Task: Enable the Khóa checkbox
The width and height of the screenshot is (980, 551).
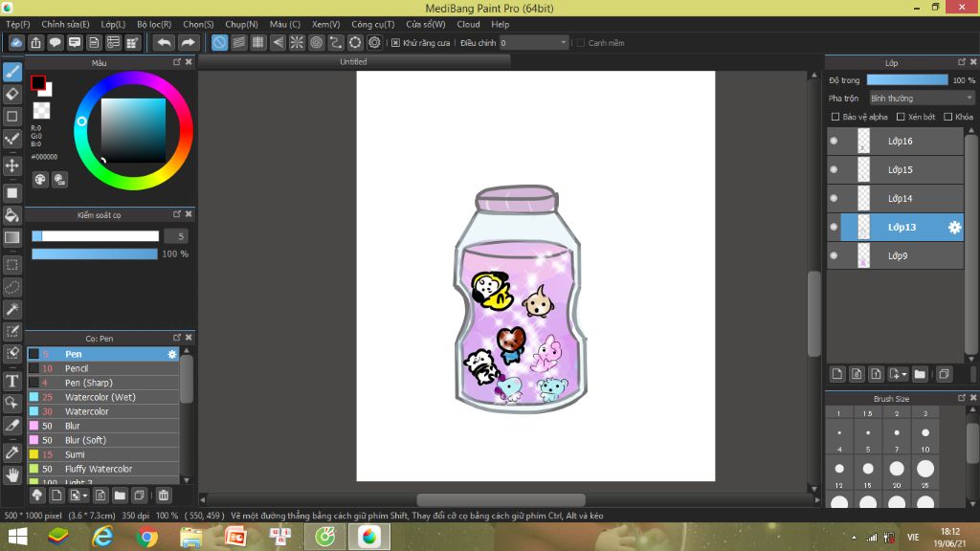Action: [x=948, y=117]
